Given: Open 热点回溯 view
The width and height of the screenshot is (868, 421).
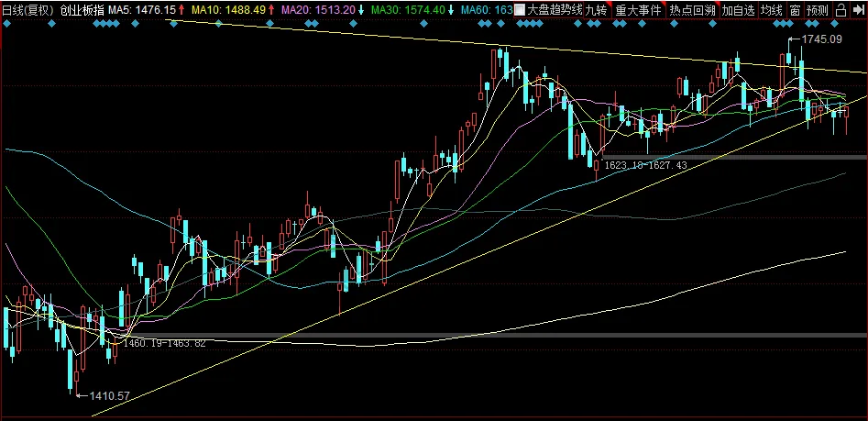Looking at the screenshot, I should [x=691, y=10].
